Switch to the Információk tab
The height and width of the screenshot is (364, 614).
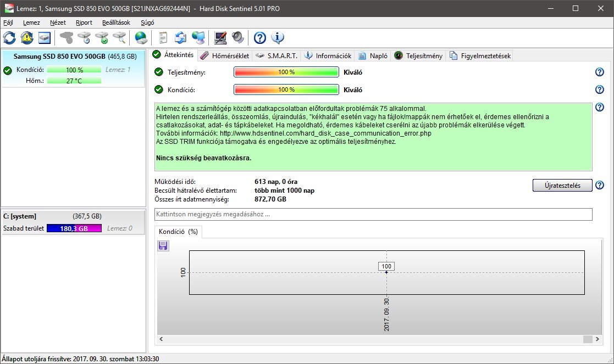(x=328, y=56)
